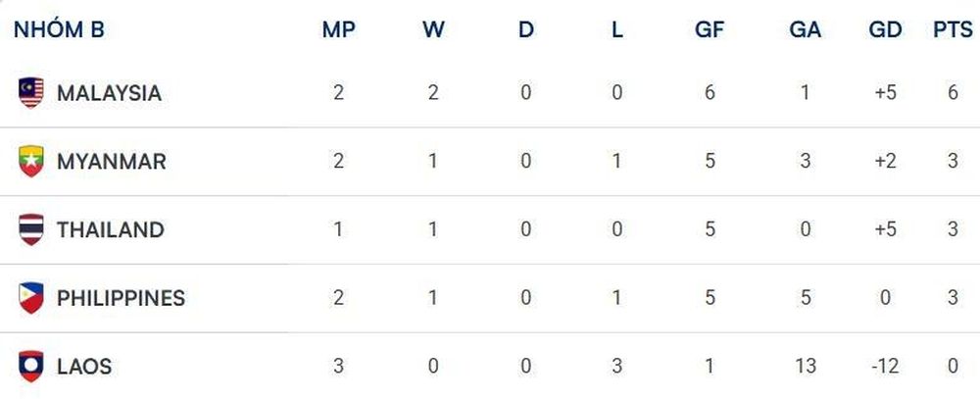
Task: Click the Philippines flag icon
Action: click(30, 298)
